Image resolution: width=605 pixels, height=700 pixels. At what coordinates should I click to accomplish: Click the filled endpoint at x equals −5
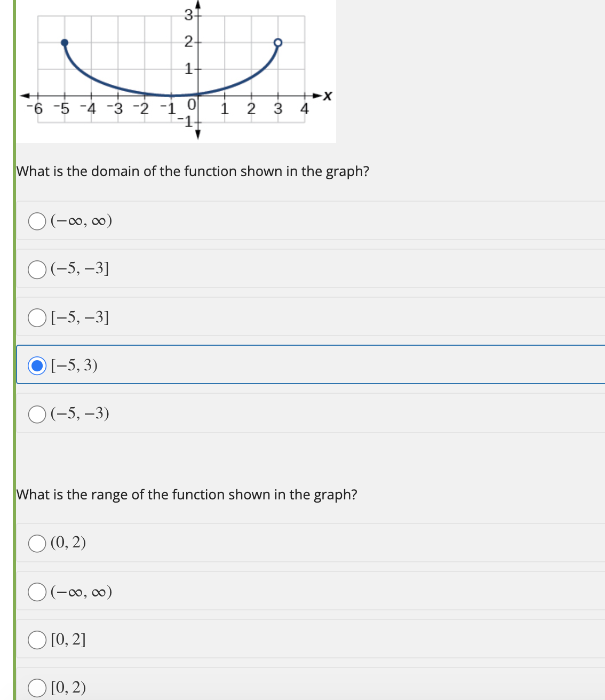point(65,42)
